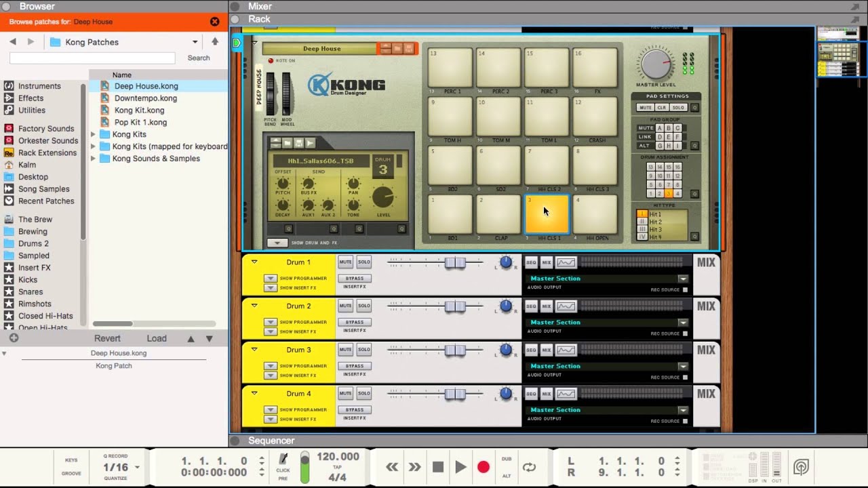Mute the Drum 2 mix channel

[345, 306]
